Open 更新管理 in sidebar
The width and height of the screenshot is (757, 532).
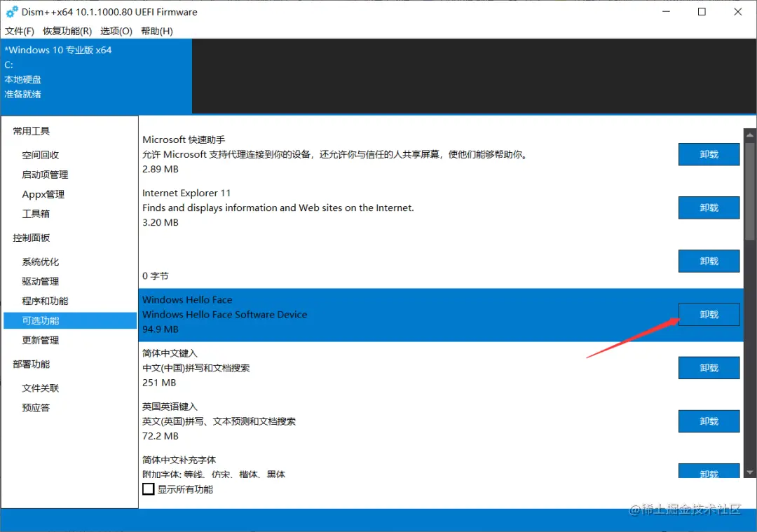(41, 341)
